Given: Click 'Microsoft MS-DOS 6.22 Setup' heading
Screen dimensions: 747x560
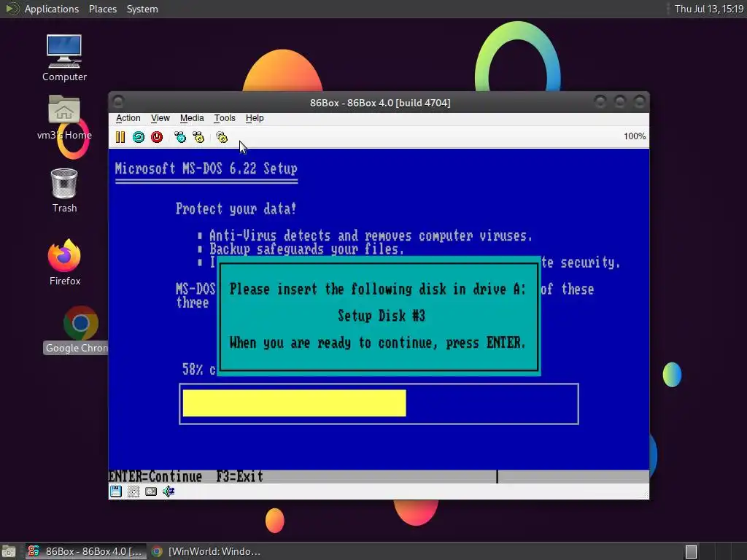Looking at the screenshot, I should point(206,168).
